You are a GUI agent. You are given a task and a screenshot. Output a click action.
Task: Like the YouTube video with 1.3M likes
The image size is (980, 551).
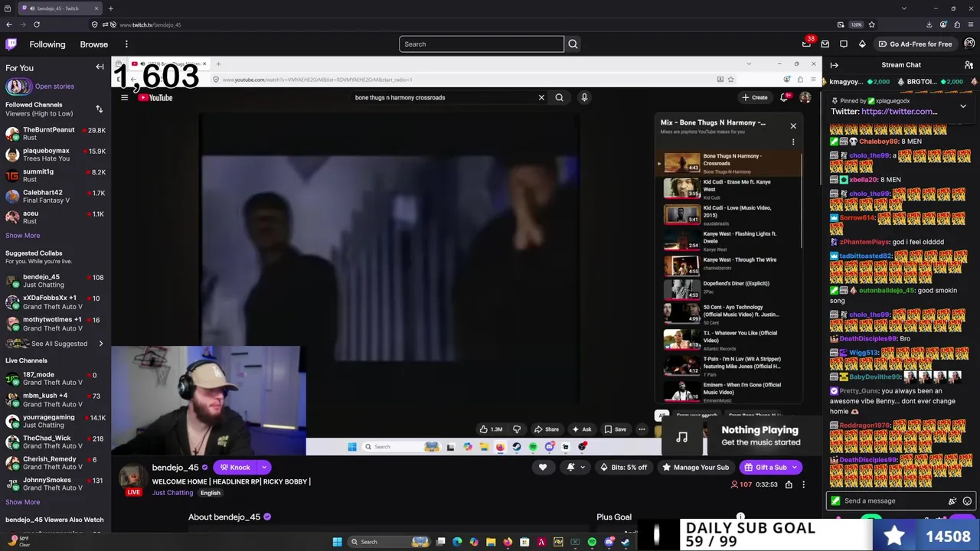tap(491, 429)
